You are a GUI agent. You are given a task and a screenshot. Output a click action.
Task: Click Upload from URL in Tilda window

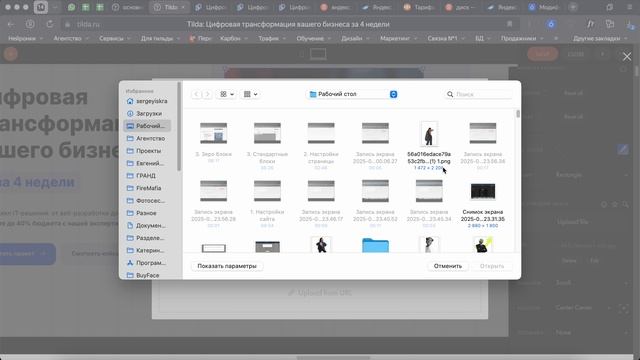[320, 293]
